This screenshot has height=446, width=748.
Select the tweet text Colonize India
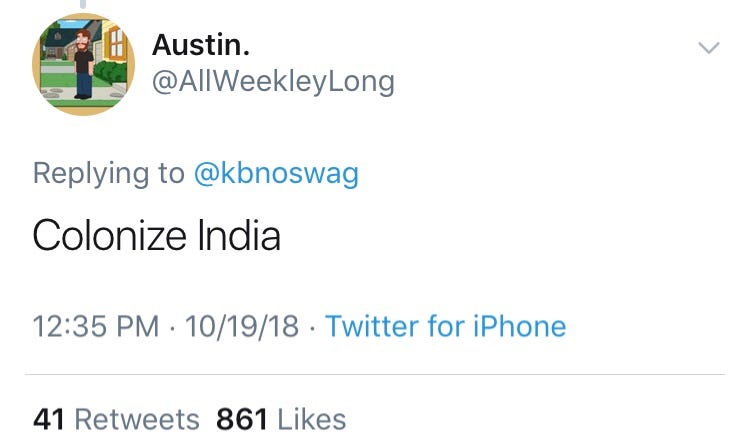pyautogui.click(x=156, y=235)
